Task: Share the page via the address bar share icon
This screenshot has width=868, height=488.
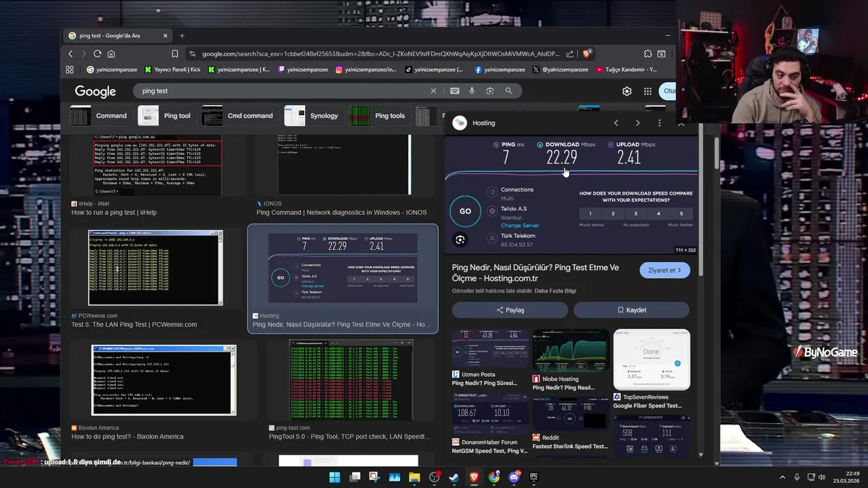Action: coord(570,54)
